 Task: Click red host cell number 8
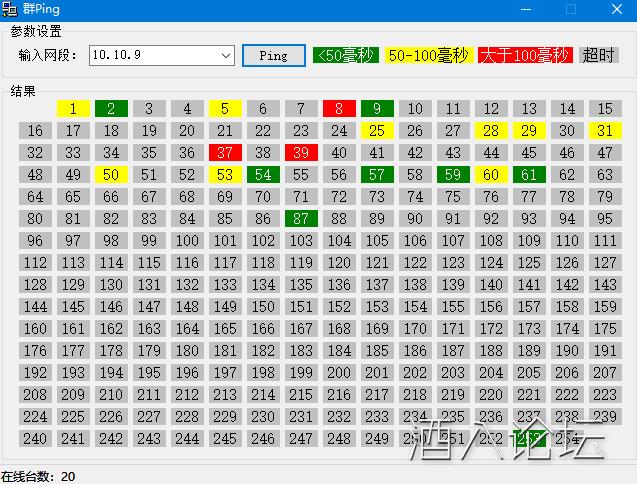[x=339, y=109]
